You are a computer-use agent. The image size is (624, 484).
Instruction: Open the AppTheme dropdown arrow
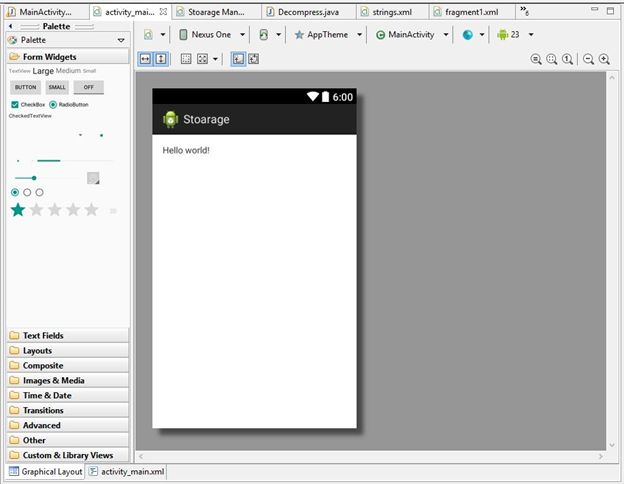(359, 35)
